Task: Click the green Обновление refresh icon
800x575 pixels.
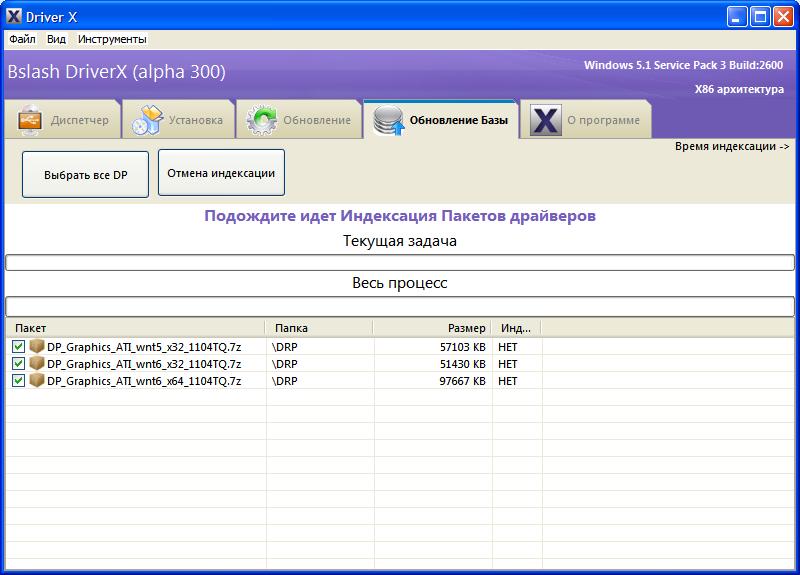Action: pyautogui.click(x=262, y=120)
